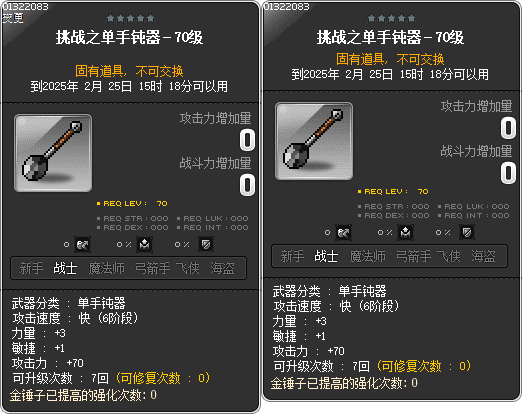The width and height of the screenshot is (522, 414).
Task: Select 魔法师 job label in right tooltip
Action: pyautogui.click(x=368, y=256)
